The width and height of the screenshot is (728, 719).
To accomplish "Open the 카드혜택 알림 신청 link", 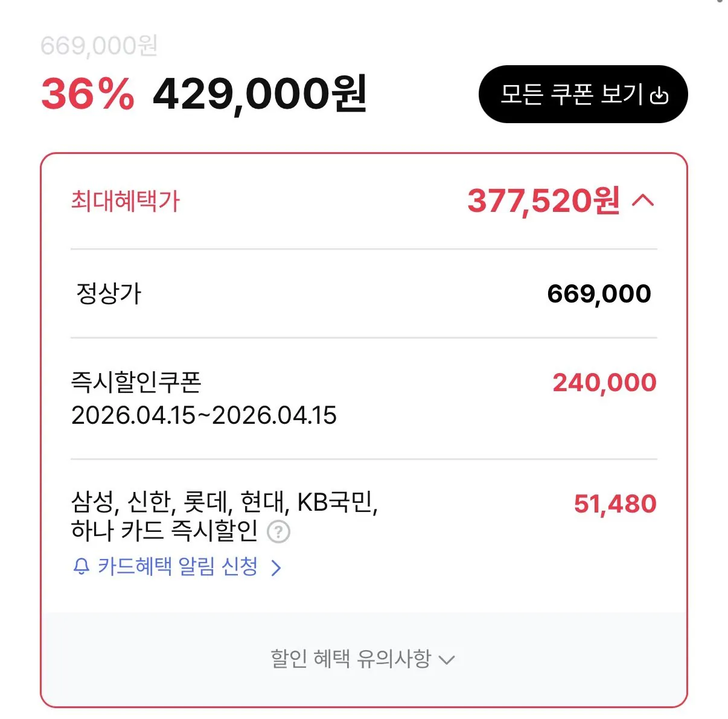I will click(x=178, y=566).
